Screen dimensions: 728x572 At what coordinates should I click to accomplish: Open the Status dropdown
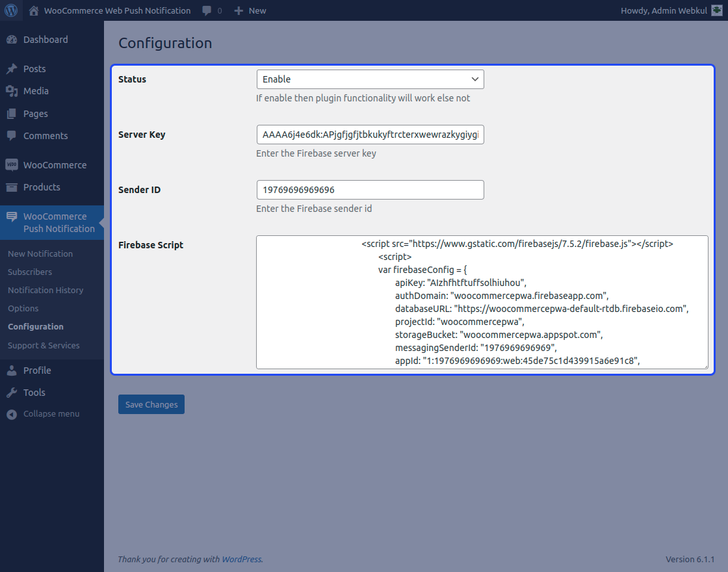(370, 79)
